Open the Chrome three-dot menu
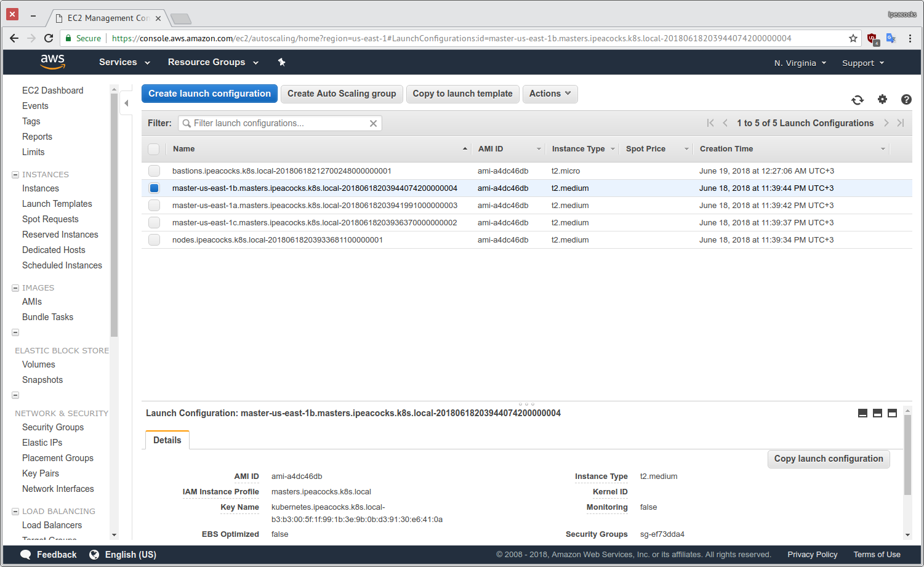 [910, 38]
